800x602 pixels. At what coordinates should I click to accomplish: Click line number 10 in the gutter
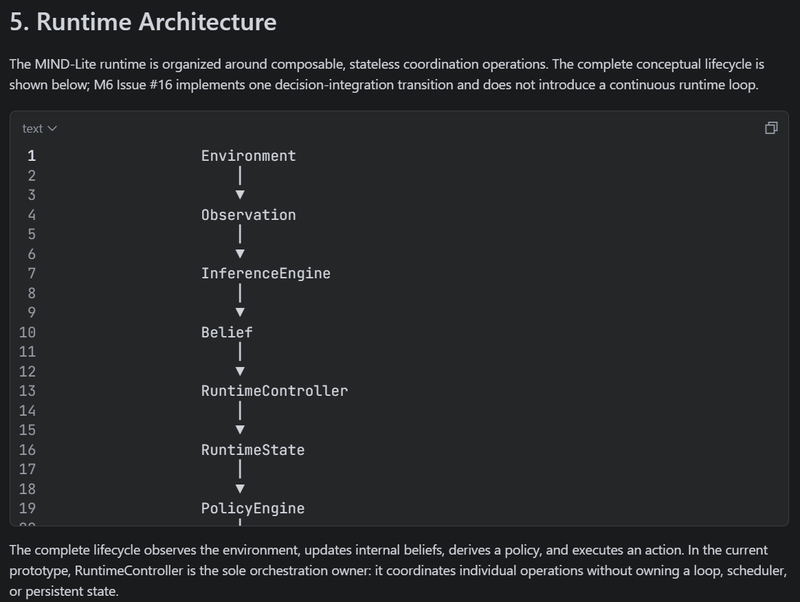click(x=28, y=332)
